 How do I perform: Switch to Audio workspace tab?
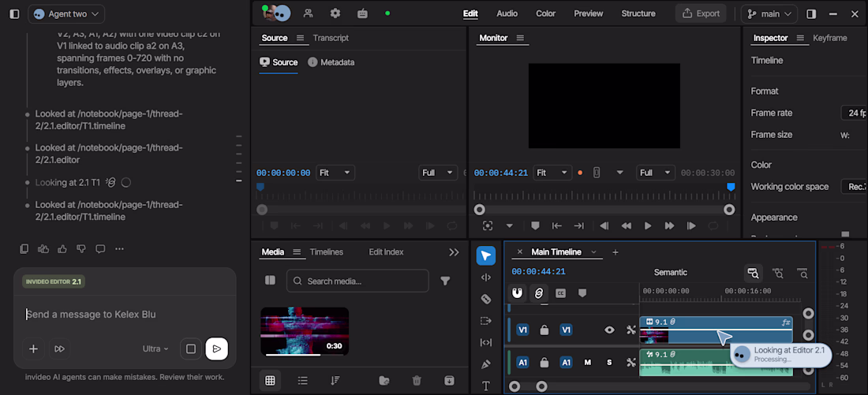click(x=507, y=14)
